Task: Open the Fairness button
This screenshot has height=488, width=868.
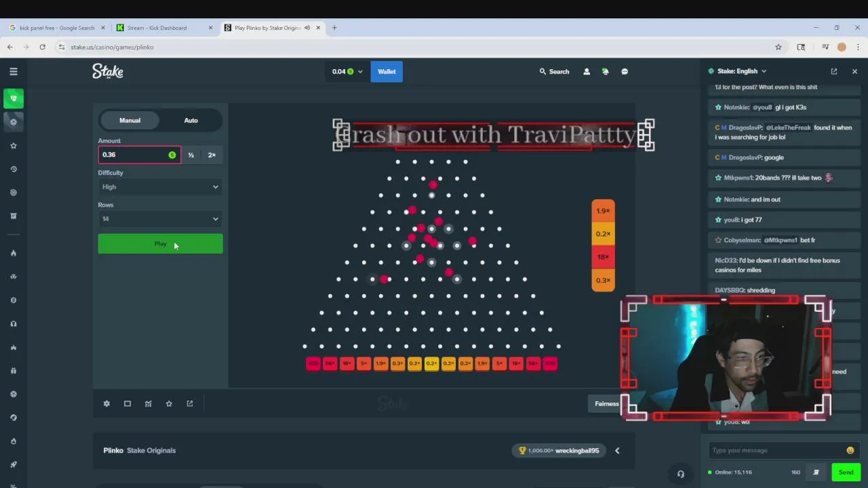Action: [606, 403]
